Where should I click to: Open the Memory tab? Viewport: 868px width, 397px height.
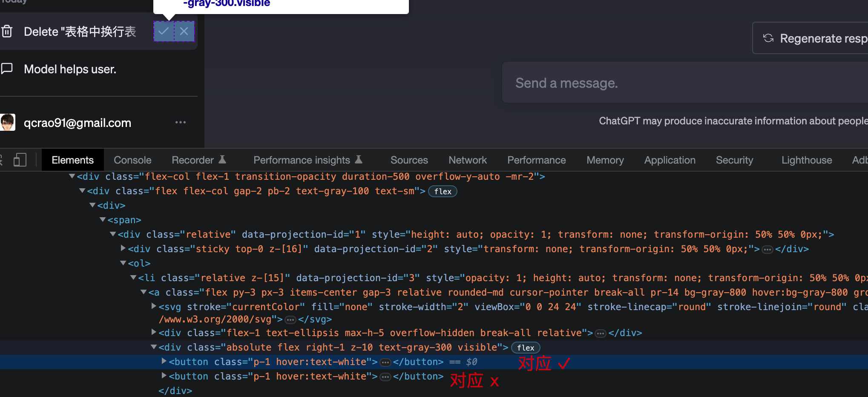[605, 160]
